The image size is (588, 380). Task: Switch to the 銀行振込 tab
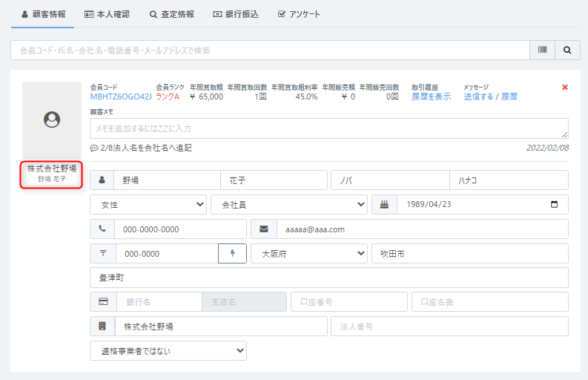[x=236, y=14]
